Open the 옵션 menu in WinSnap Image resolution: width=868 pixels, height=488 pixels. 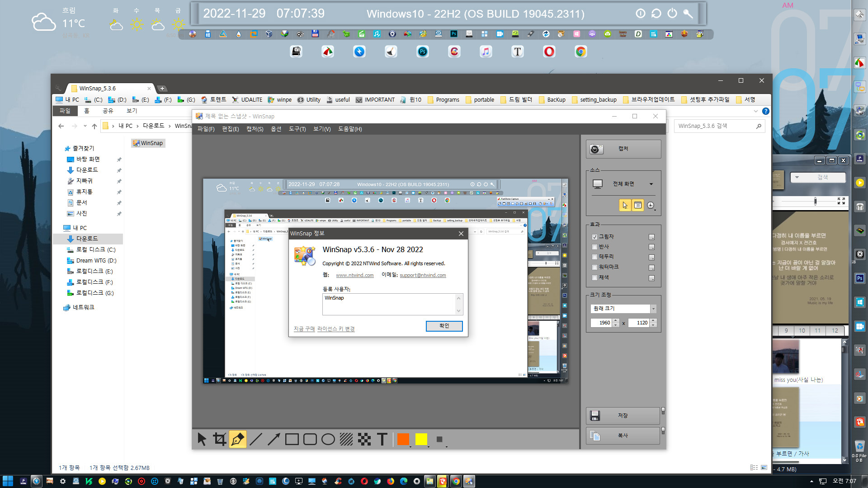pyautogui.click(x=276, y=129)
